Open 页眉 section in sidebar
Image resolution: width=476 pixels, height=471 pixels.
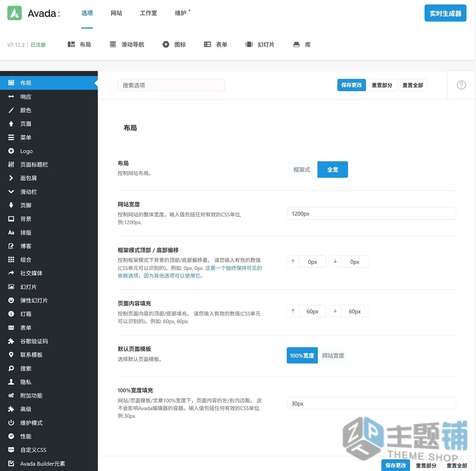(x=49, y=124)
